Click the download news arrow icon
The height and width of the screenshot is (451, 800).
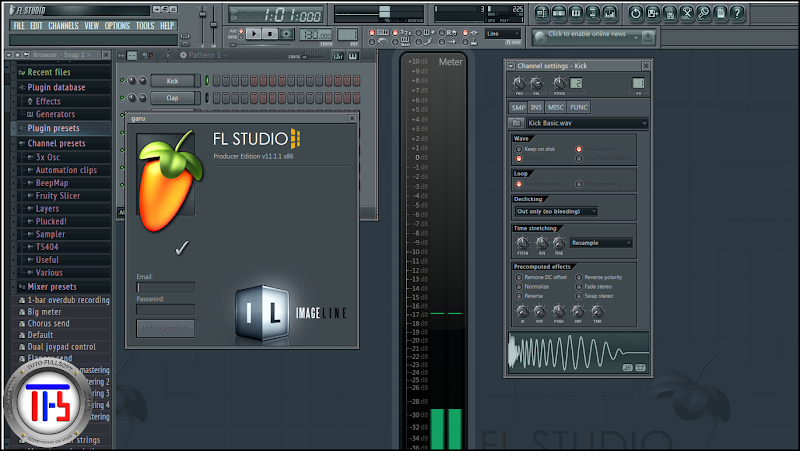click(x=647, y=37)
